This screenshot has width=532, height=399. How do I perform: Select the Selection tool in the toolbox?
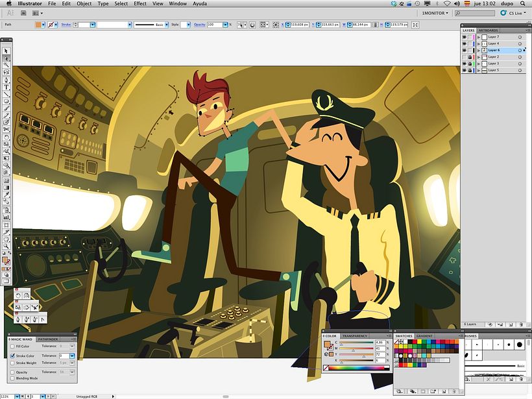[x=6, y=51]
